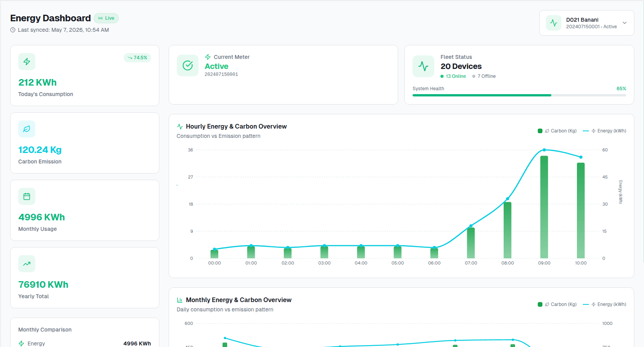Click the 09:00 carbon bar in hourly chart
The height and width of the screenshot is (347, 644).
click(x=544, y=207)
